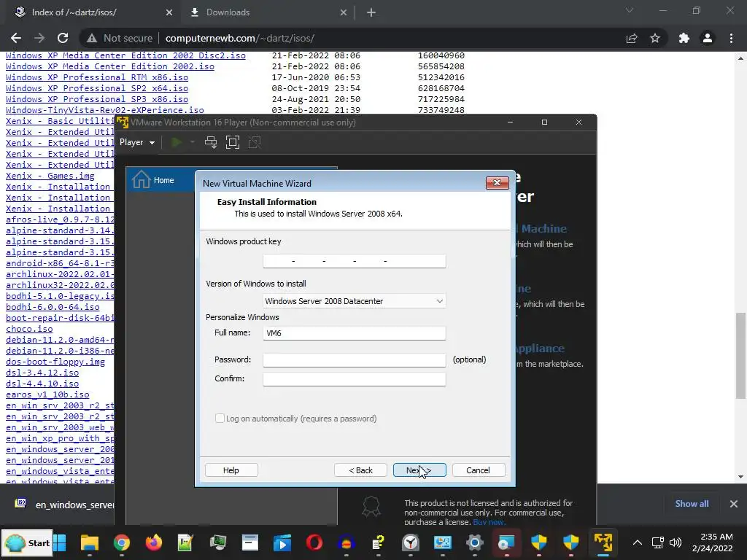Image resolution: width=747 pixels, height=560 pixels.
Task: Open Windows XP Professional SP3 x86.iso link
Action: (x=97, y=99)
